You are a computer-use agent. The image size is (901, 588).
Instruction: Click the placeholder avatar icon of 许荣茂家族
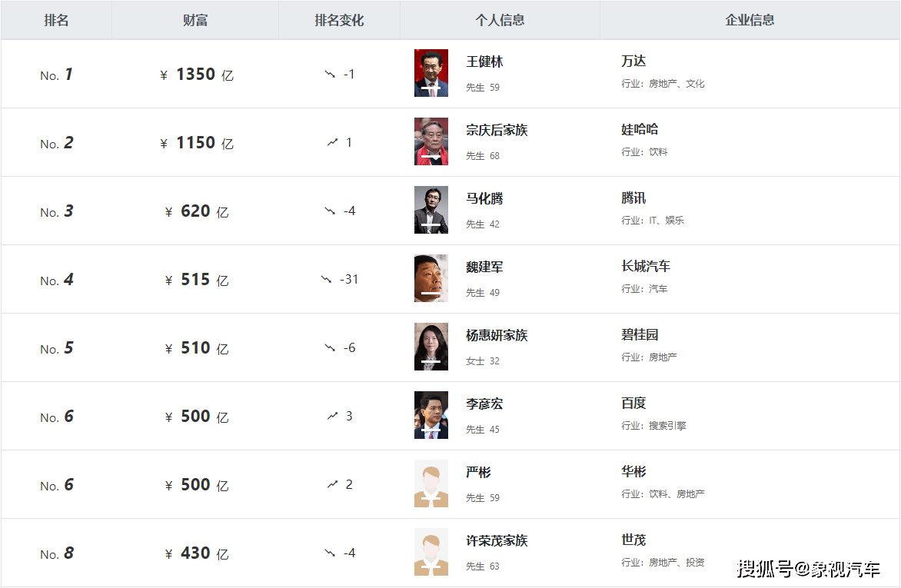click(431, 552)
